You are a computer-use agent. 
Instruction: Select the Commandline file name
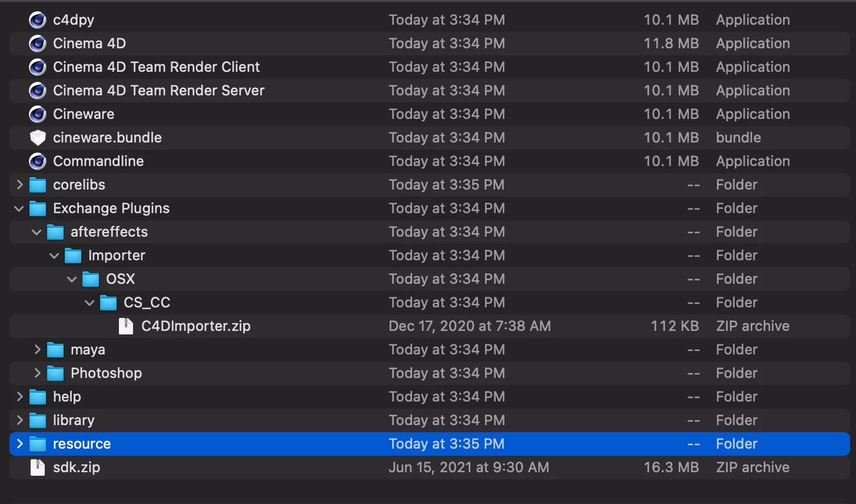[x=98, y=161]
